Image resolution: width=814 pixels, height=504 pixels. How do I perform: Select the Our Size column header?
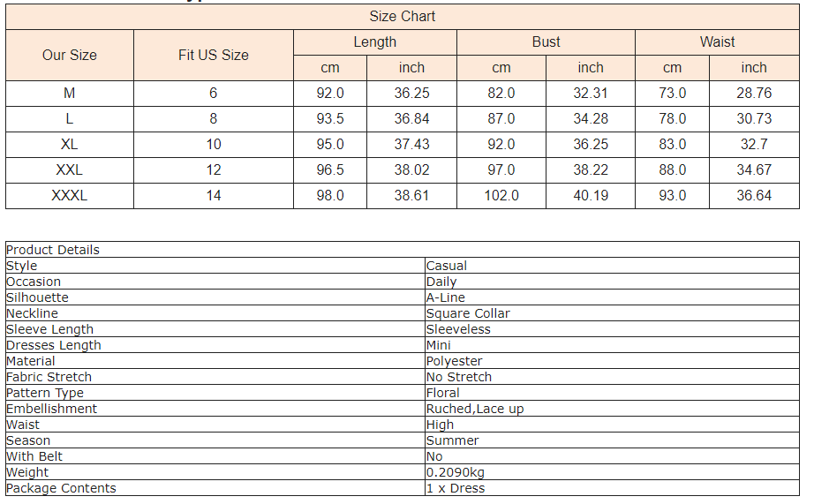pos(70,55)
